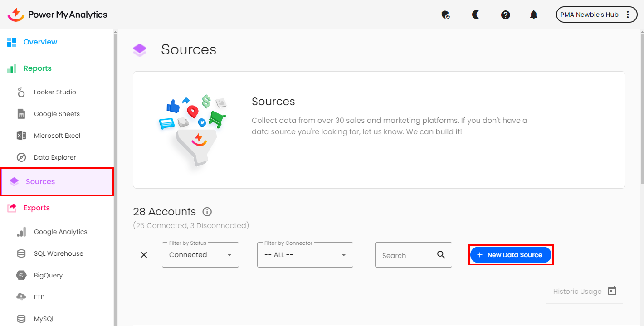Select Google Sheets in sidebar
Screen dimensions: 644x326
tap(56, 114)
